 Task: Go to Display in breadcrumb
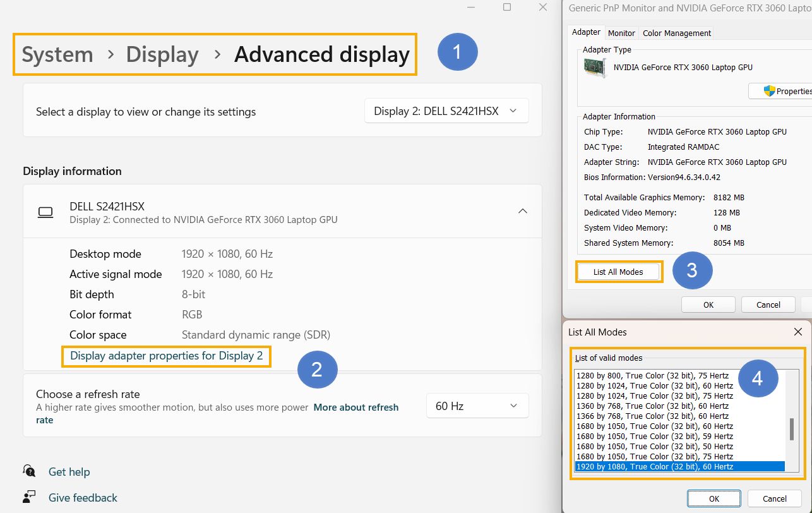[x=162, y=54]
